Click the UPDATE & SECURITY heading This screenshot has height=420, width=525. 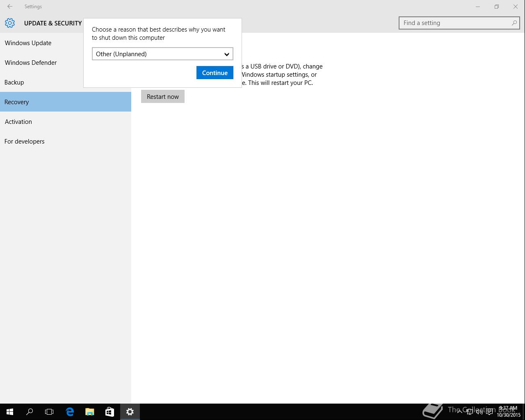pos(53,23)
